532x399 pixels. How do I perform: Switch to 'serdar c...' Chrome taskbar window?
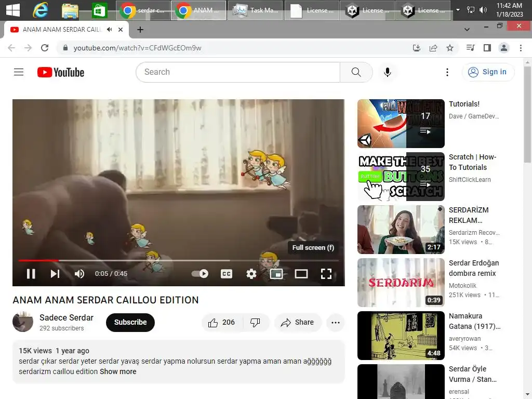pyautogui.click(x=143, y=10)
